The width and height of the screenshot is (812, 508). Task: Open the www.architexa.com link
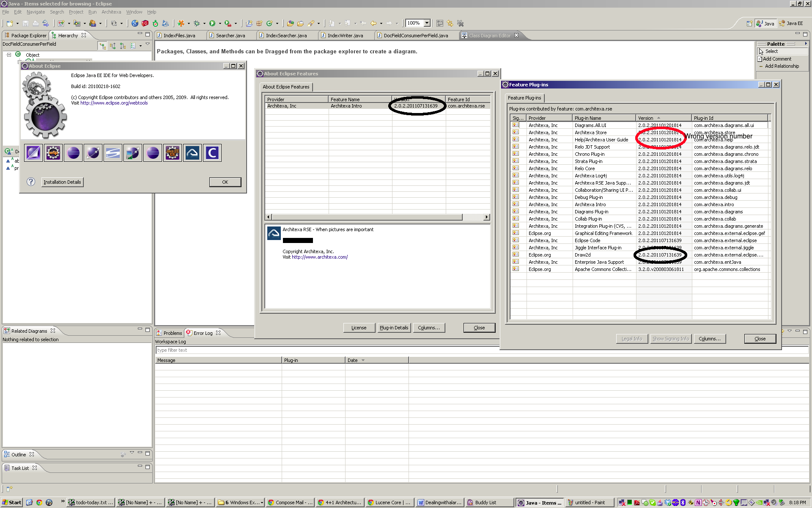point(319,257)
